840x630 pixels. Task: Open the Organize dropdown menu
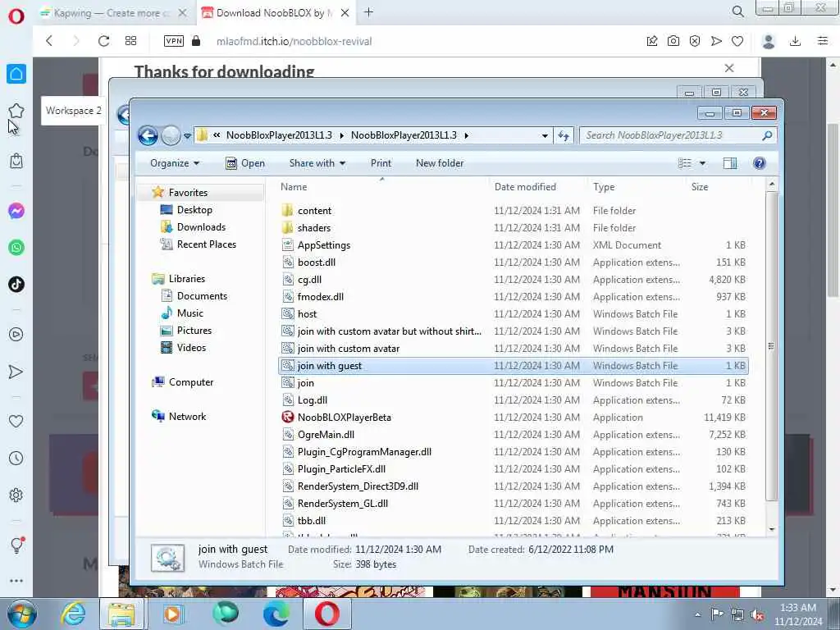click(175, 163)
